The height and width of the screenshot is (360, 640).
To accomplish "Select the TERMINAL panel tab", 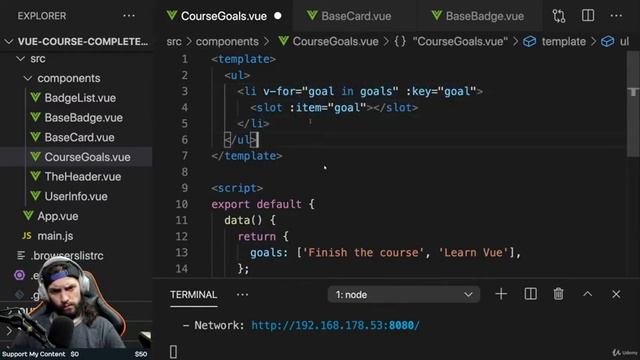I will tap(193, 295).
